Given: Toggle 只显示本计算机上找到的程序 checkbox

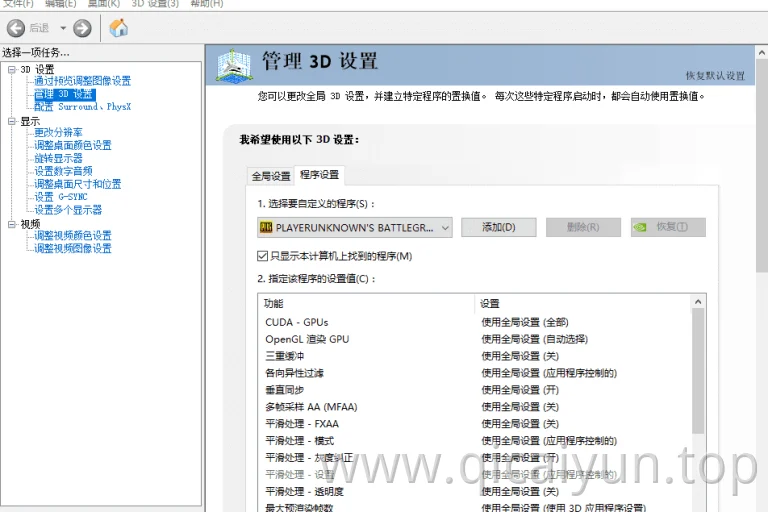Looking at the screenshot, I should [263, 256].
